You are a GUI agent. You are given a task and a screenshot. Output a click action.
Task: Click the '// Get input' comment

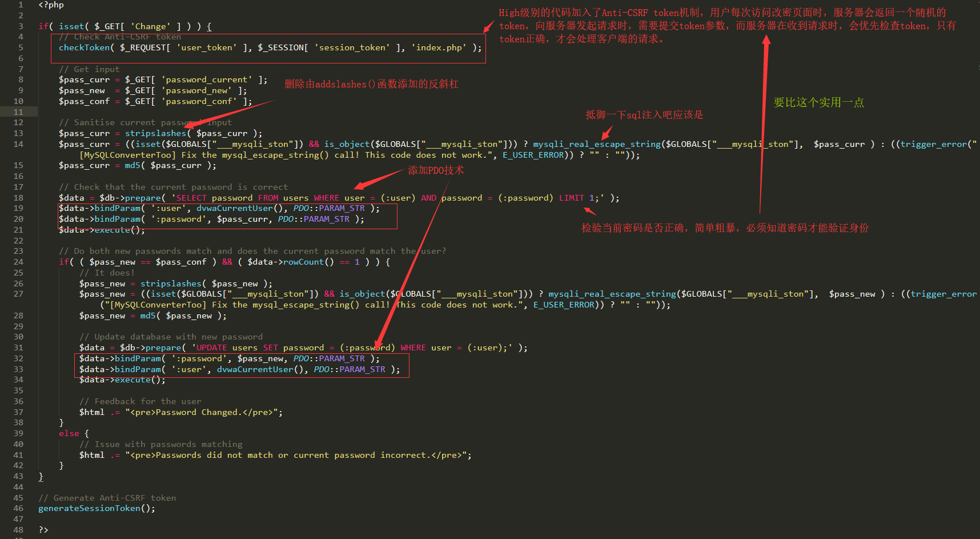click(89, 69)
